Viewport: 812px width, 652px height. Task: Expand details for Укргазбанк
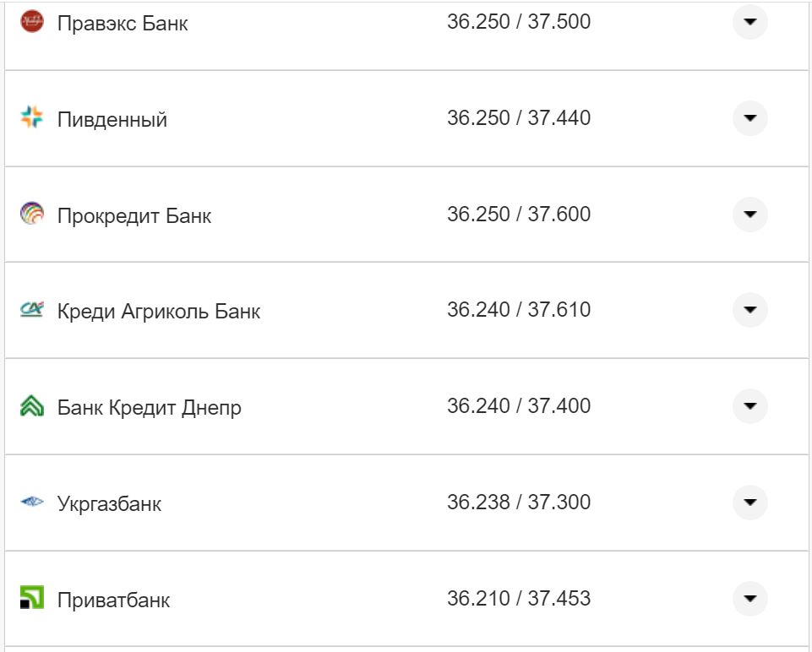click(x=749, y=501)
